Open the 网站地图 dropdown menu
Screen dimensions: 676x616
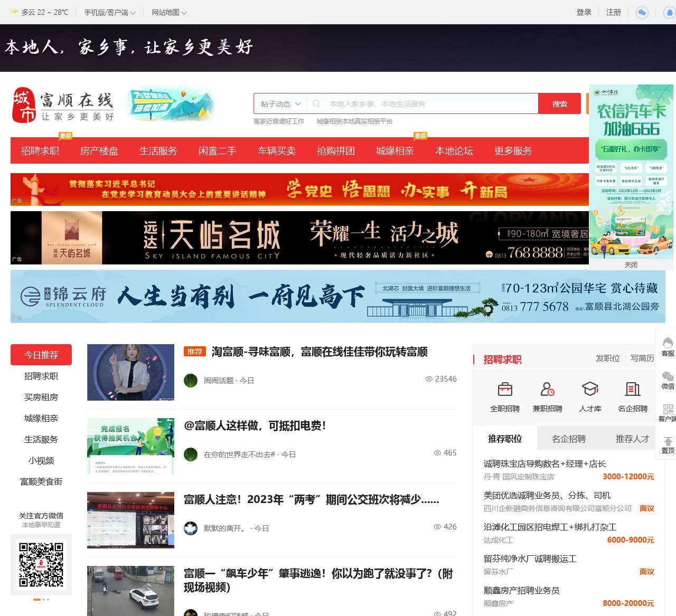point(168,12)
